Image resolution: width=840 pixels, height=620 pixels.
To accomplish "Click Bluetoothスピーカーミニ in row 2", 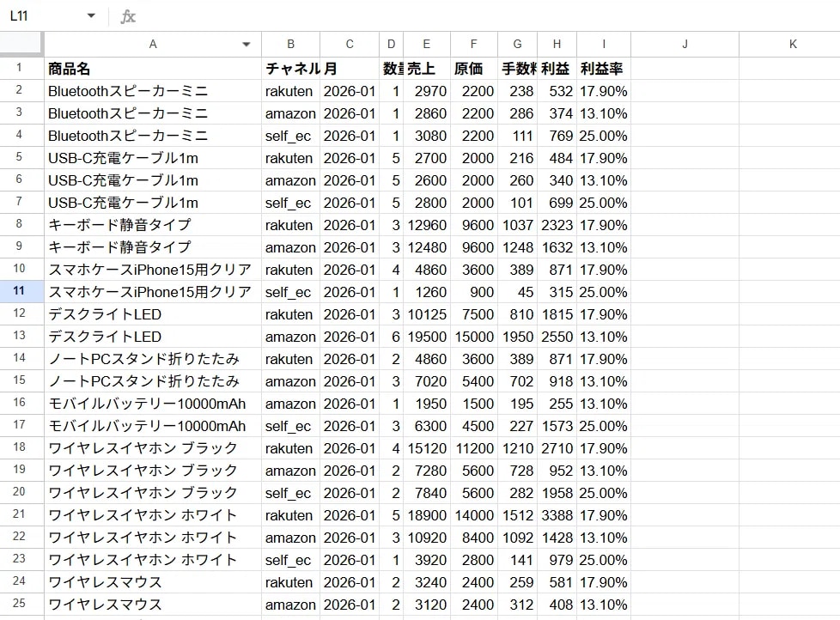I will pyautogui.click(x=153, y=91).
